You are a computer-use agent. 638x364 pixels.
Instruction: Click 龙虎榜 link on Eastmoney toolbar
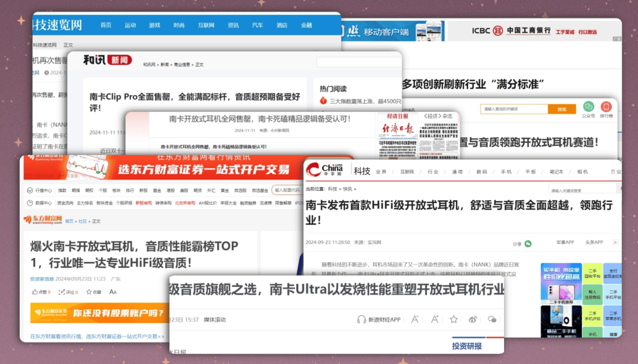coord(265,203)
